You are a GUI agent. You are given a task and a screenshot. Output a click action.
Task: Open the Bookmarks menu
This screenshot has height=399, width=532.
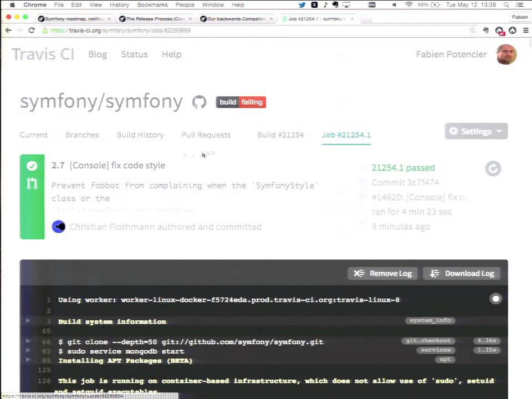(152, 5)
